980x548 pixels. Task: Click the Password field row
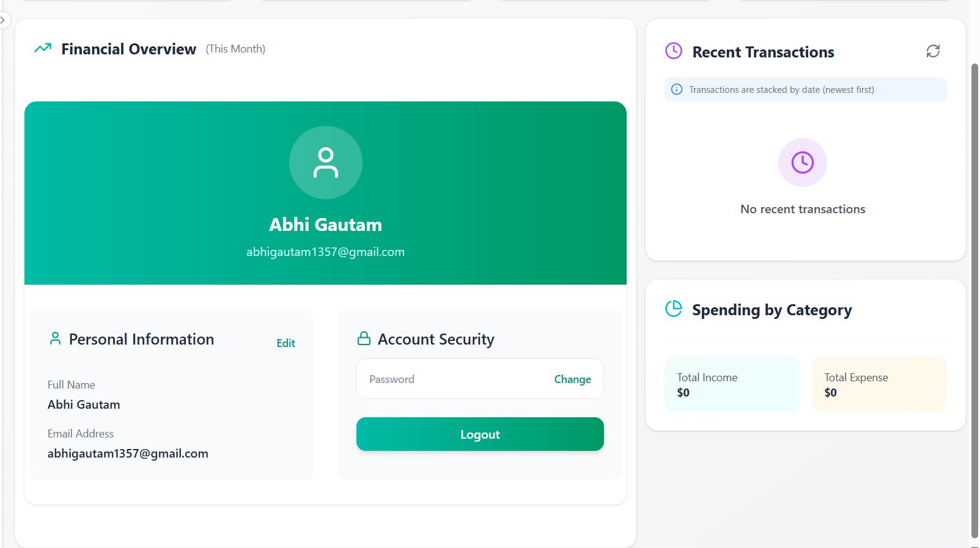coord(480,379)
